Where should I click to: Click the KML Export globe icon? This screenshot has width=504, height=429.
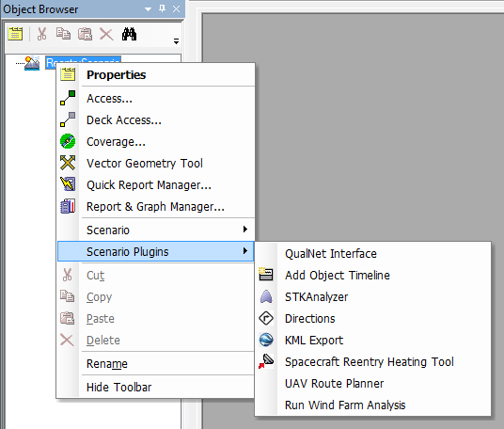point(266,340)
